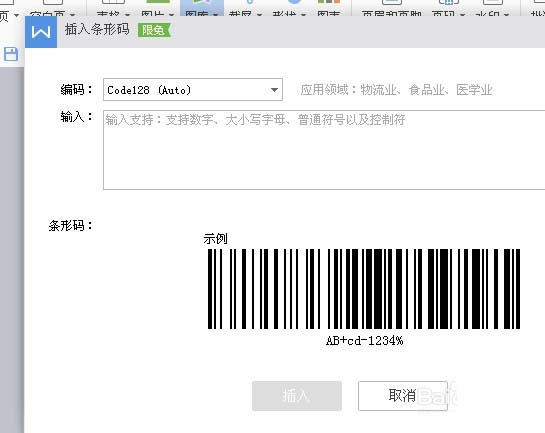The image size is (545, 433).
Task: Click the encoding dropdown arrow
Action: click(274, 90)
